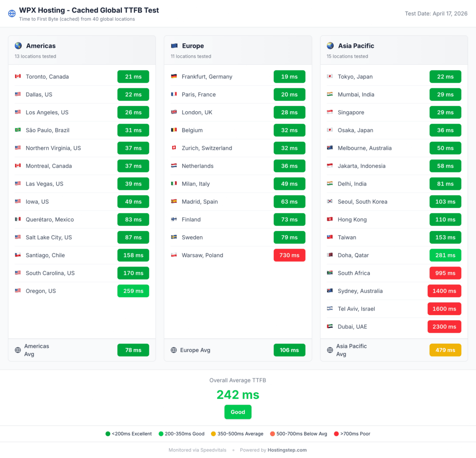Viewport: 476px width, 458px height.
Task: Click the Las Vegas, US row label
Action: pyautogui.click(x=45, y=184)
